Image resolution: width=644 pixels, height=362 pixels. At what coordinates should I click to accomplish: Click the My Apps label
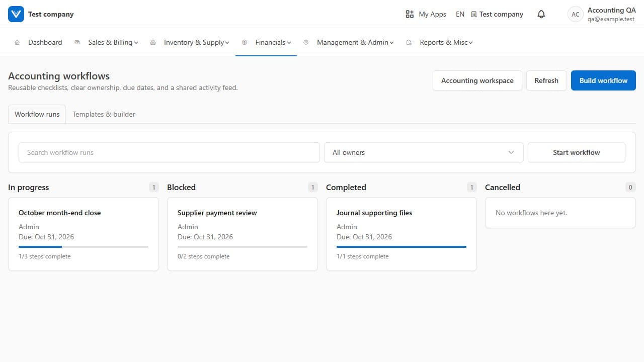click(x=432, y=14)
